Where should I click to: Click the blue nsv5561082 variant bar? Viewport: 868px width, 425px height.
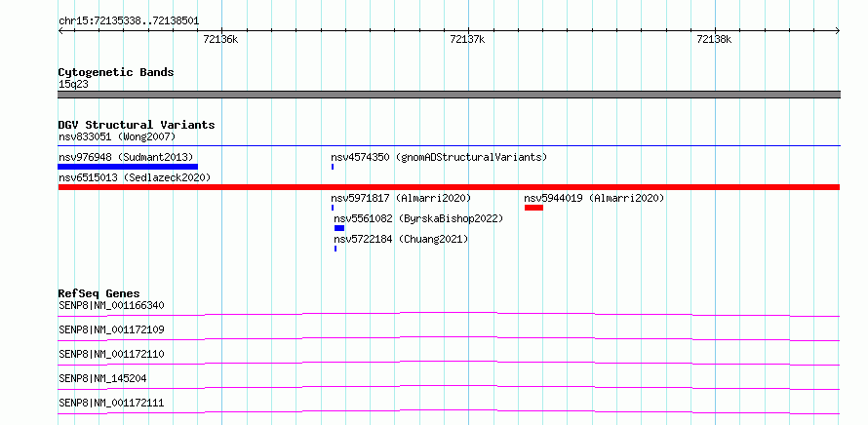[339, 228]
